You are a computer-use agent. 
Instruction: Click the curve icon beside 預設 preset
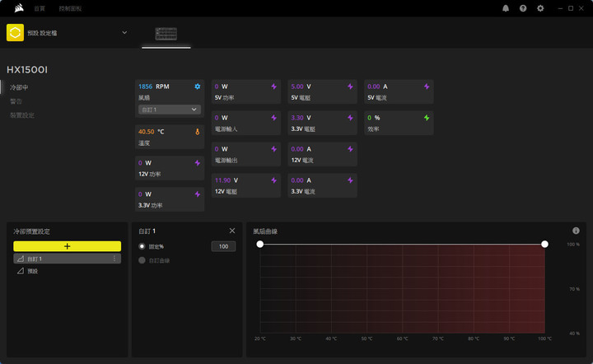(21, 271)
